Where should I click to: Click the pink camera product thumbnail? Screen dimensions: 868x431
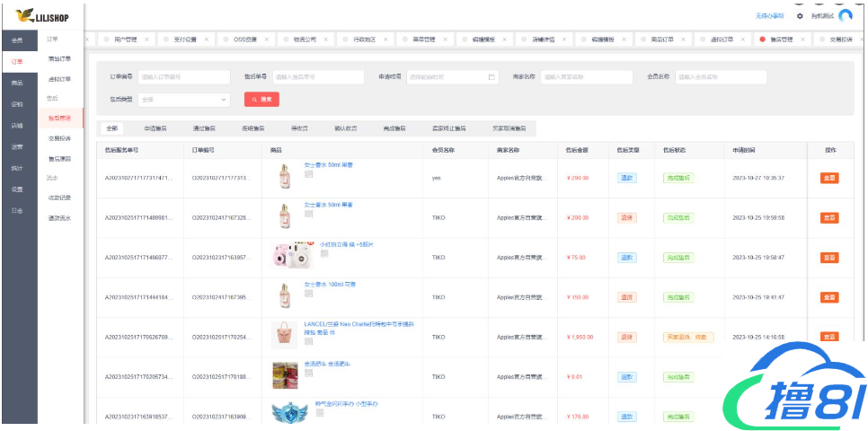[288, 255]
